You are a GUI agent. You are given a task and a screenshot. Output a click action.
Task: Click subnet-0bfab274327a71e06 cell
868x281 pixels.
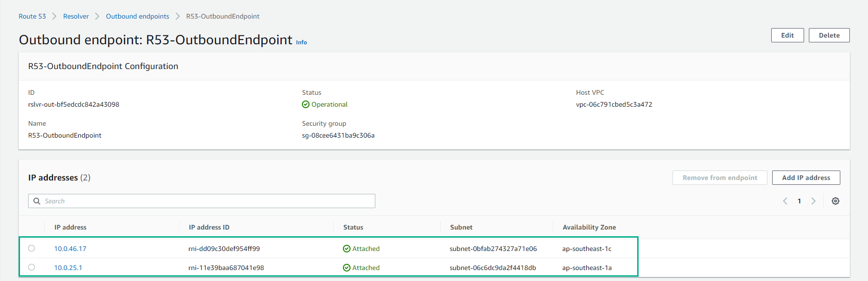click(493, 249)
